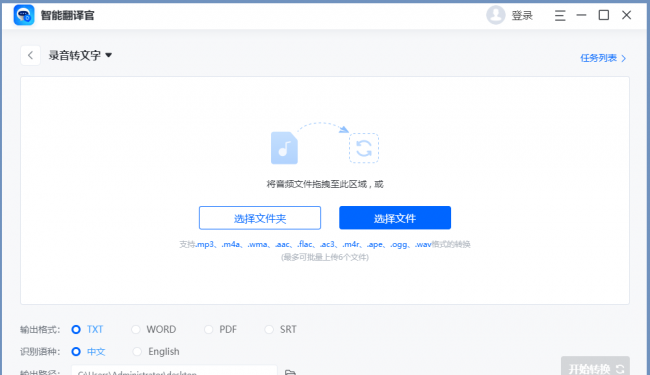Click the 智能翻译官 title text
This screenshot has width=650, height=375.
pyautogui.click(x=68, y=16)
